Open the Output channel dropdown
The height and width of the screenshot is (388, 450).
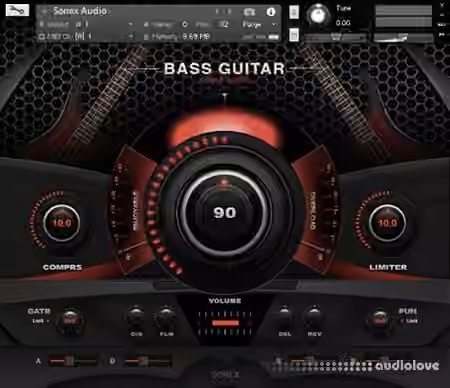[x=130, y=24]
